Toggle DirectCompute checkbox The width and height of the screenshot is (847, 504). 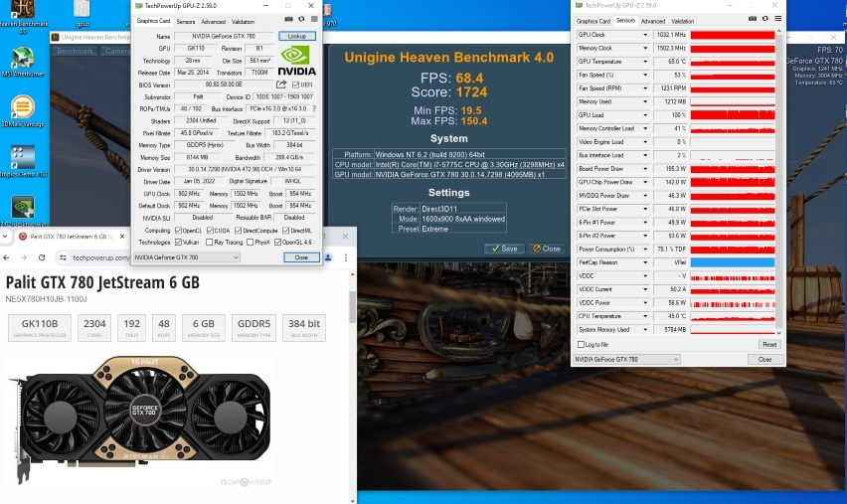click(239, 231)
